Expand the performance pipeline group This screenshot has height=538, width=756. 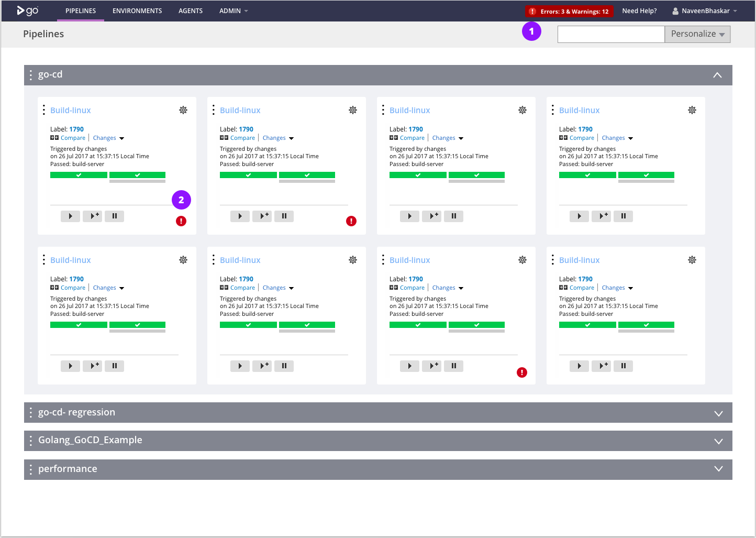click(718, 469)
